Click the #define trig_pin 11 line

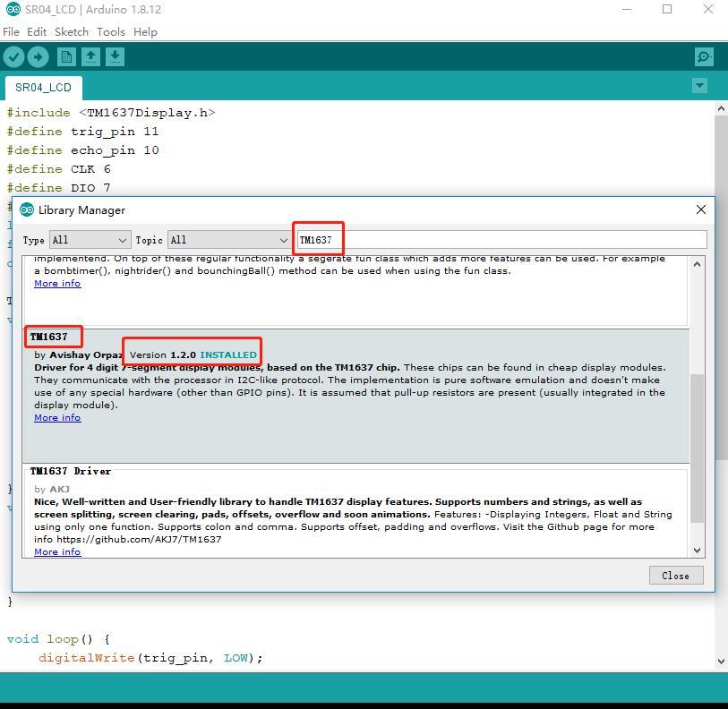pyautogui.click(x=82, y=132)
